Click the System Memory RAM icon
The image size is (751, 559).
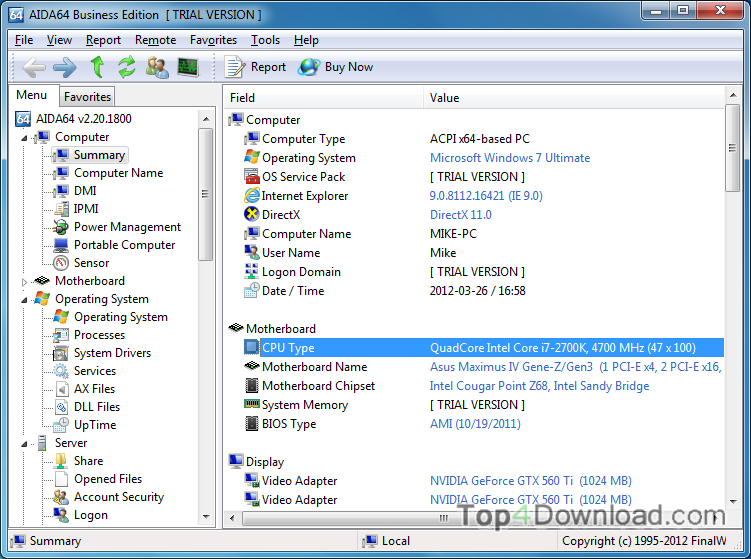[x=251, y=404]
